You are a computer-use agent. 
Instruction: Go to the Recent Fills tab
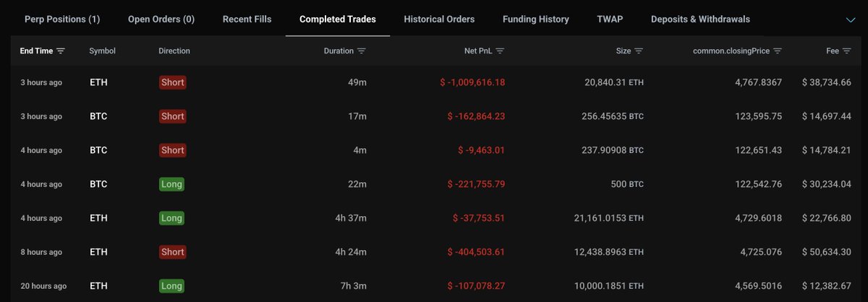tap(247, 20)
